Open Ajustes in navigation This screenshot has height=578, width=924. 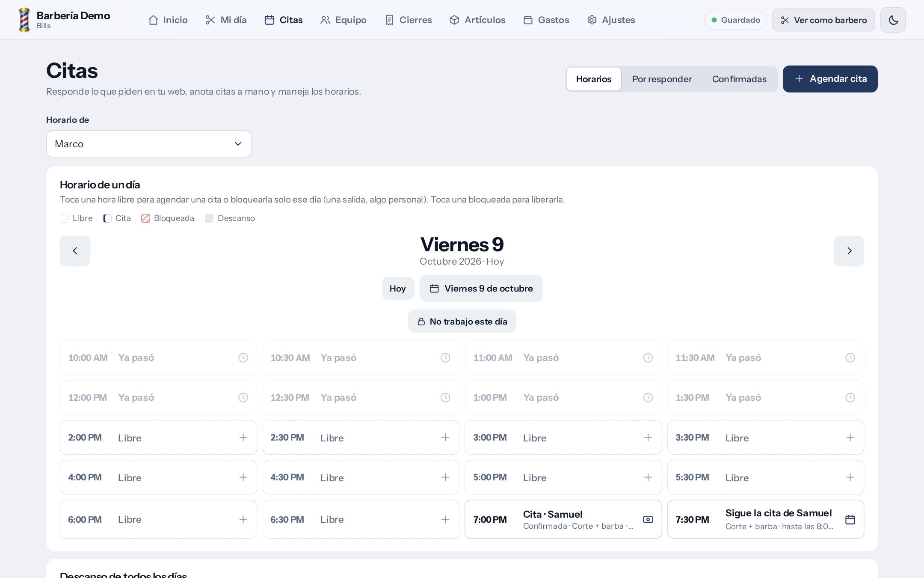(610, 20)
